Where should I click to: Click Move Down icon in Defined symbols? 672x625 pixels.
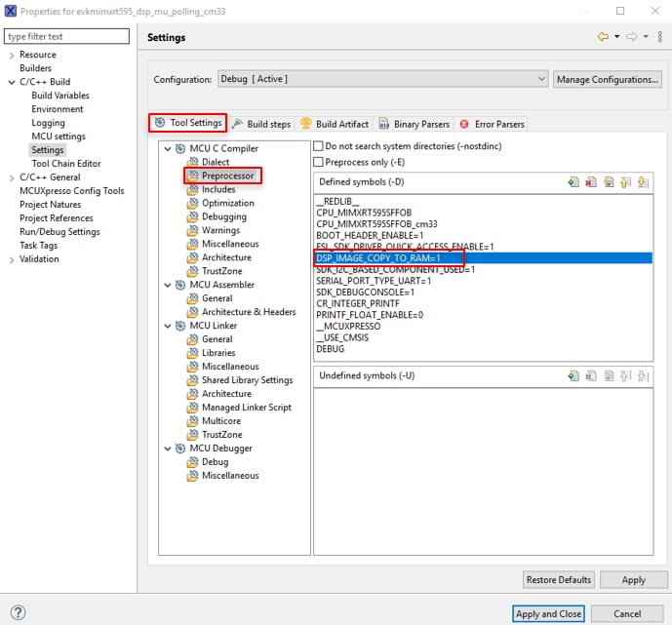(x=643, y=182)
